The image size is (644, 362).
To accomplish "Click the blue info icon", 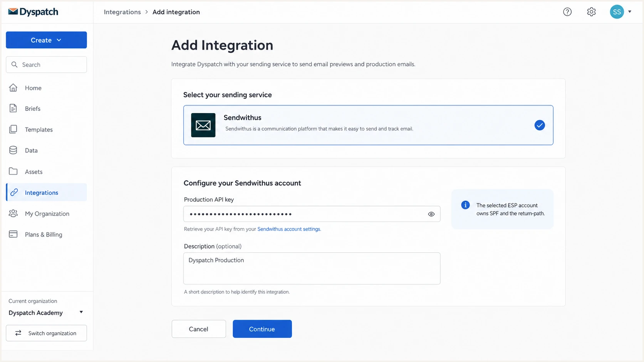I will pyautogui.click(x=465, y=205).
